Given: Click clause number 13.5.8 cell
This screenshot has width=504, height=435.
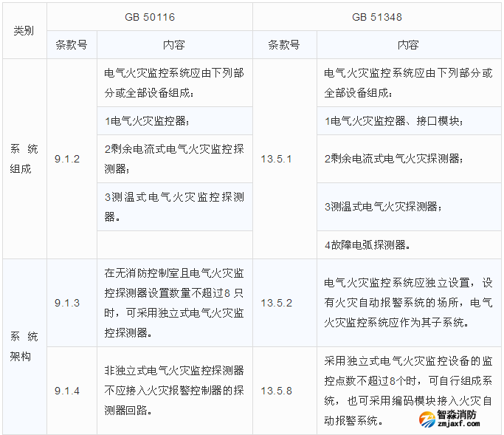Looking at the screenshot, I should (285, 390).
